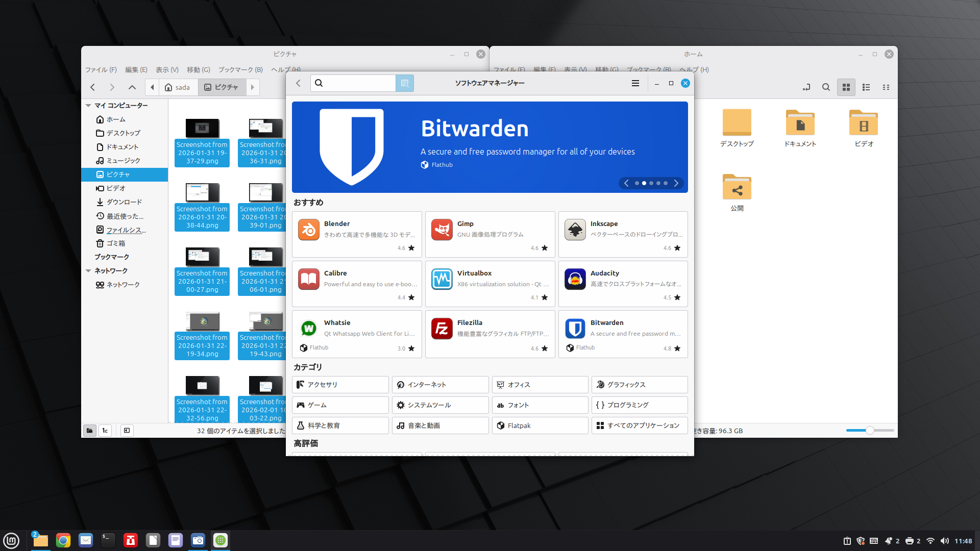This screenshot has height=551, width=980.
Task: Open the Audacity app tile
Action: [623, 284]
